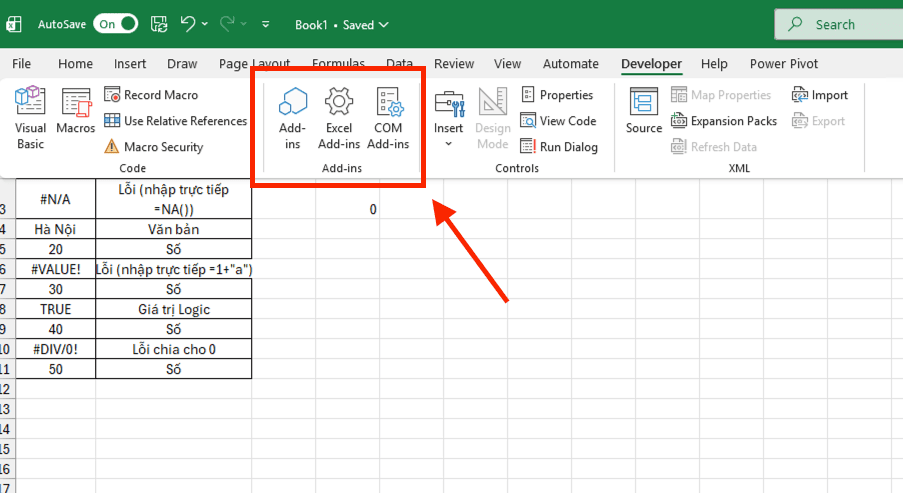Open the Undo history dropdown arrow
The height and width of the screenshot is (493, 903).
[x=205, y=24]
